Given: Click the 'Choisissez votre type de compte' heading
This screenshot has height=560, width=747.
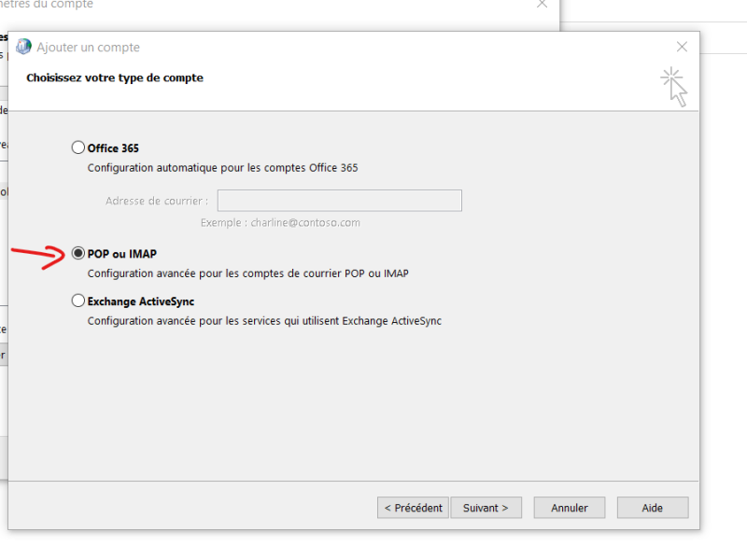Looking at the screenshot, I should pos(115,77).
